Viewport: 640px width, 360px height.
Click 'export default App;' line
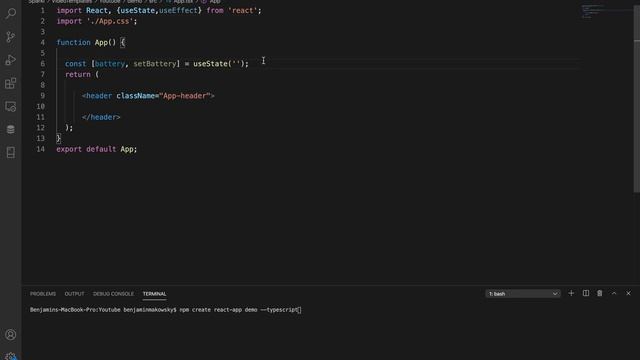[97, 149]
